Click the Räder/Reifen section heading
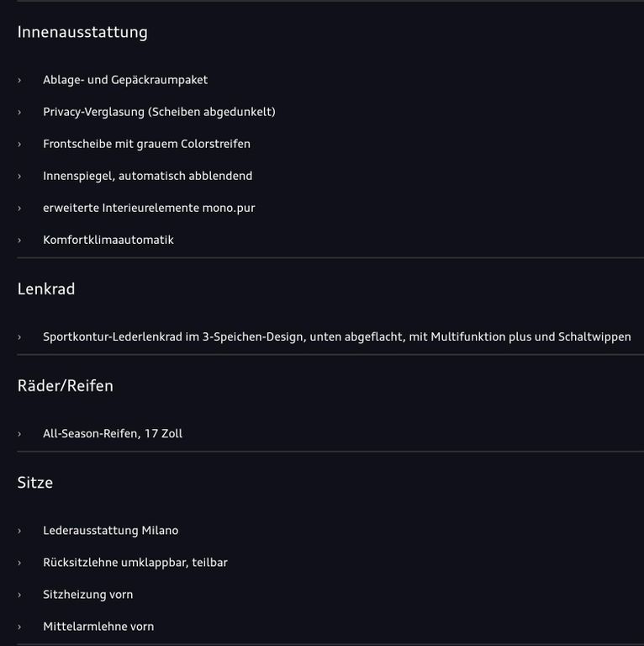Viewport: 644px width, 646px height. point(65,386)
